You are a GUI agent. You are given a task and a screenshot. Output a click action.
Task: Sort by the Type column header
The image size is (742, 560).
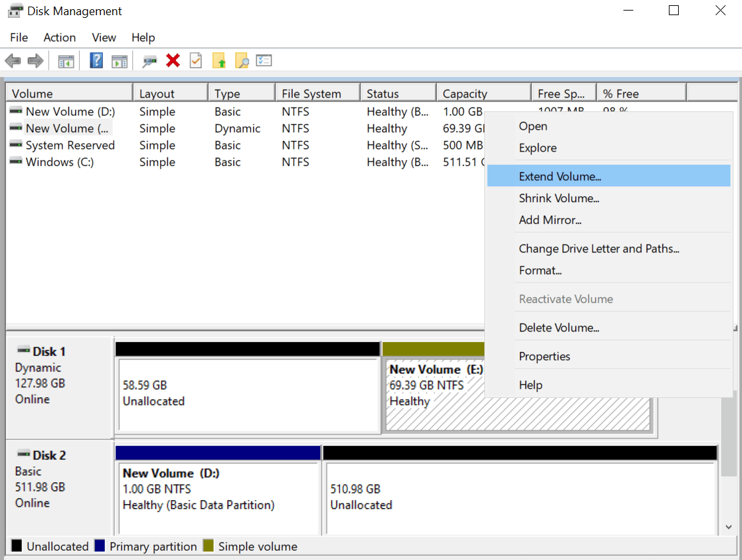click(242, 93)
